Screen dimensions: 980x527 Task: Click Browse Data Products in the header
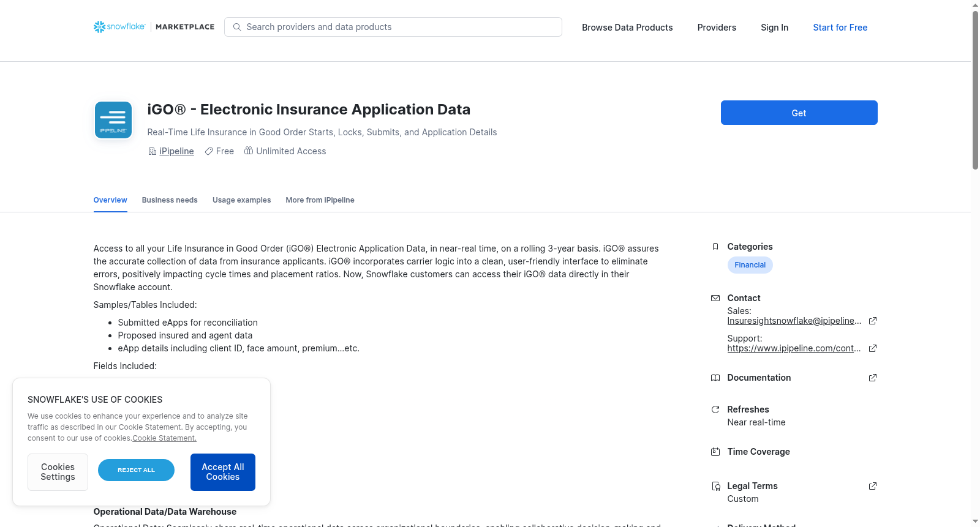[627, 28]
